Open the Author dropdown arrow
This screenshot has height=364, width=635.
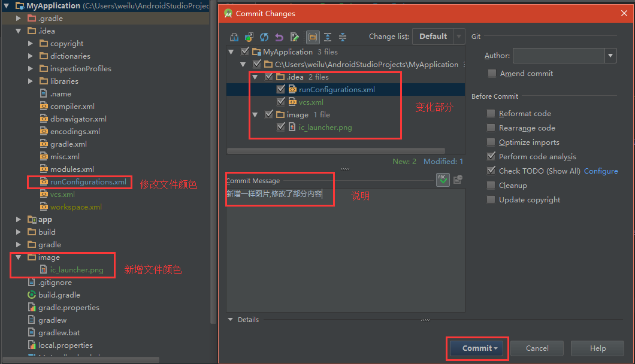[610, 56]
